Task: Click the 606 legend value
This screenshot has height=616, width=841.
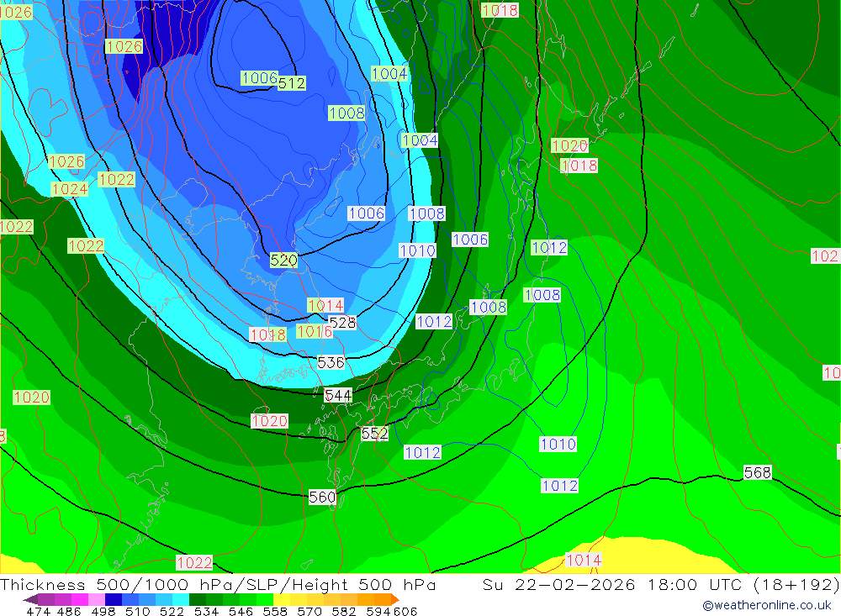Action: (x=405, y=611)
